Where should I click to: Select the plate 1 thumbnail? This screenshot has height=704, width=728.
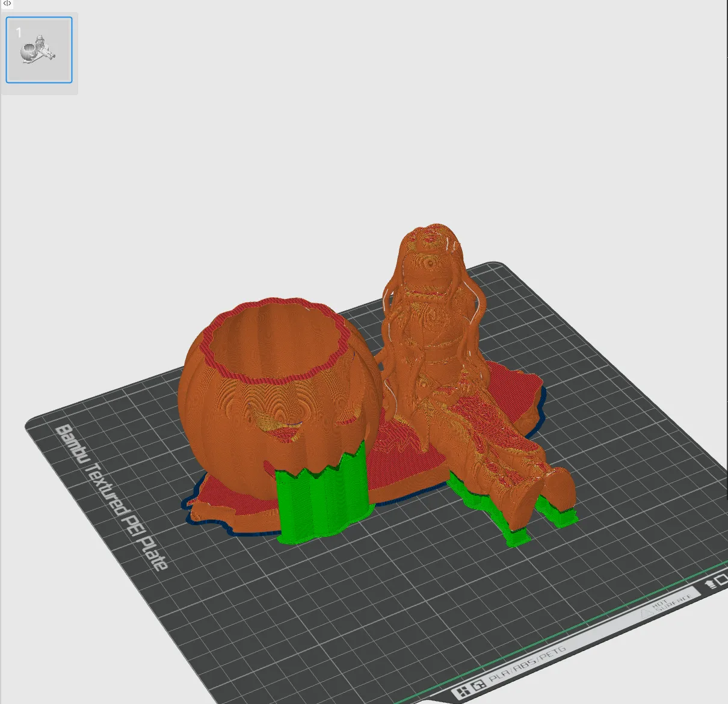pos(39,50)
